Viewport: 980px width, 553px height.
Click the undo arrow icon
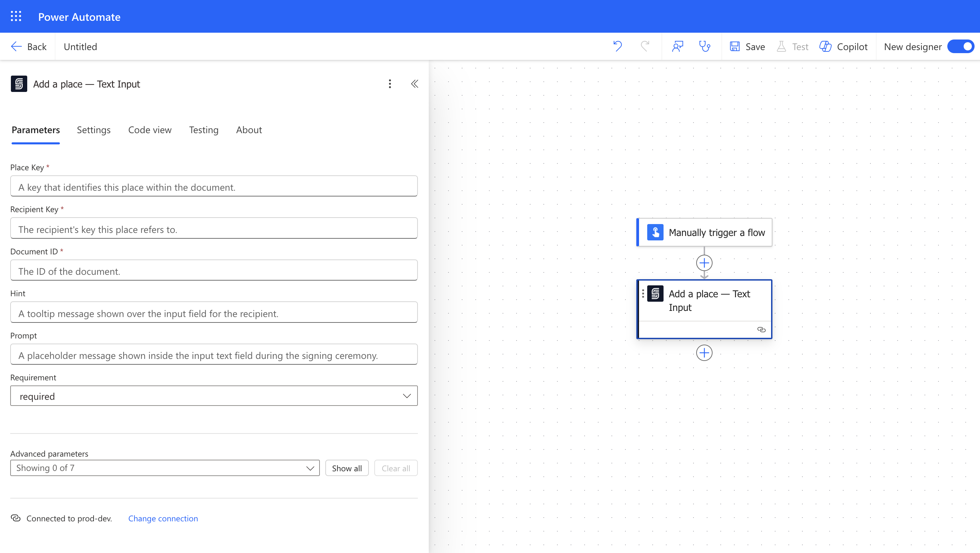617,46
